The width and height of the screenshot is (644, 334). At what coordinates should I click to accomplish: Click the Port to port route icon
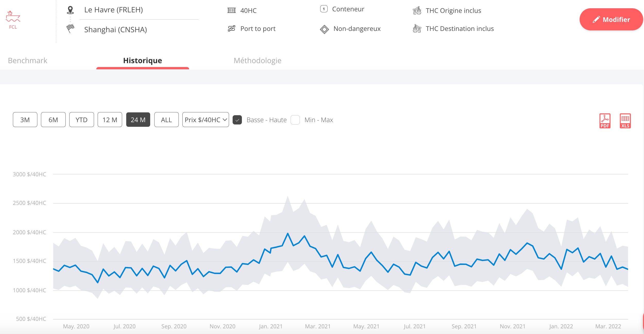pos(232,28)
